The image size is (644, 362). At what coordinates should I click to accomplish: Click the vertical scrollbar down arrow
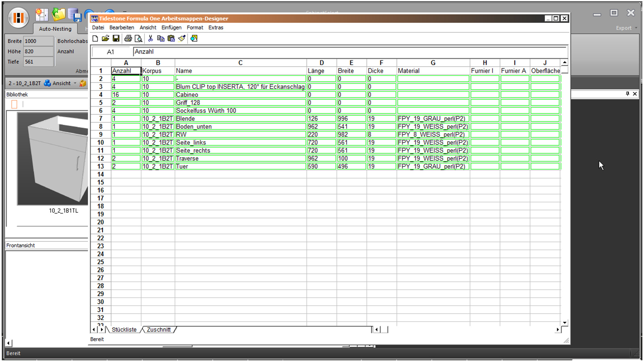[x=565, y=323]
